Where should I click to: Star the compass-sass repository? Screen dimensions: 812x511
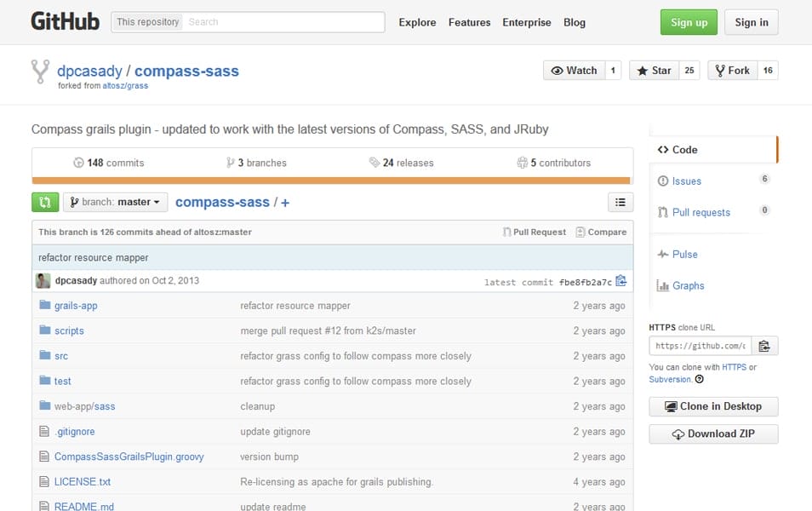point(656,70)
